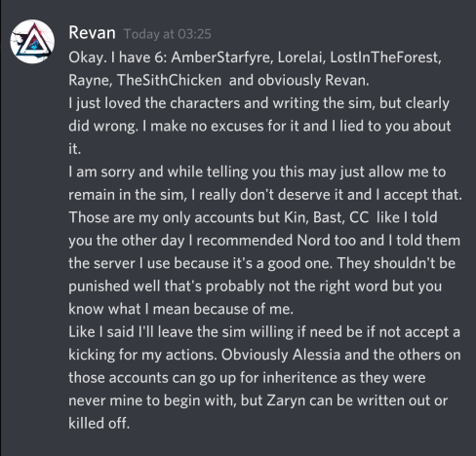
Task: Click the Revan username header
Action: click(x=92, y=33)
